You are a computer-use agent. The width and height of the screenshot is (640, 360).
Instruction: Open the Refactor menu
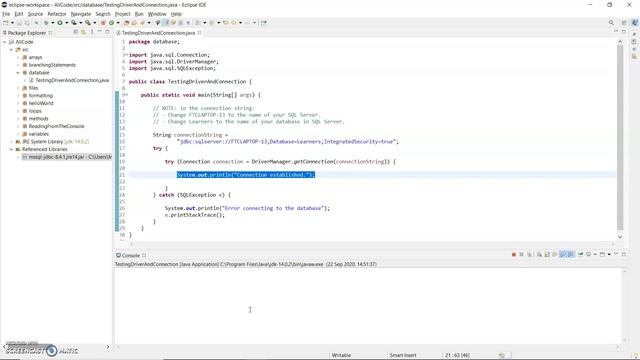57,14
